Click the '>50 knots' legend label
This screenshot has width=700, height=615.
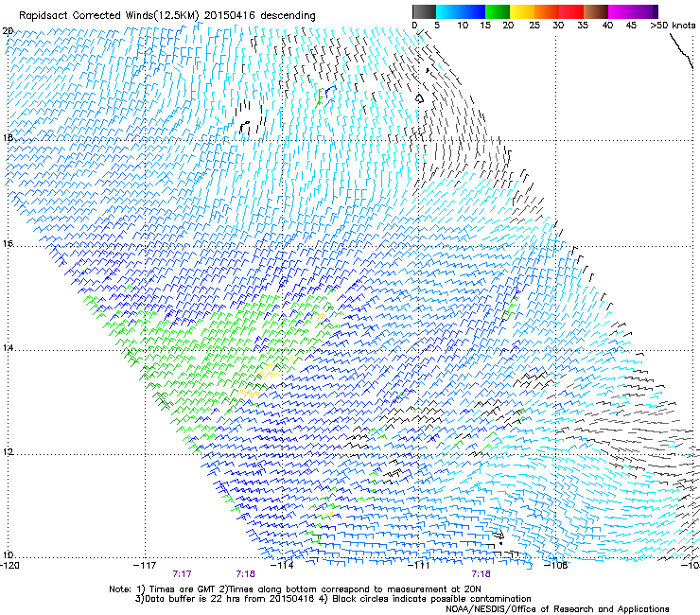tap(673, 26)
